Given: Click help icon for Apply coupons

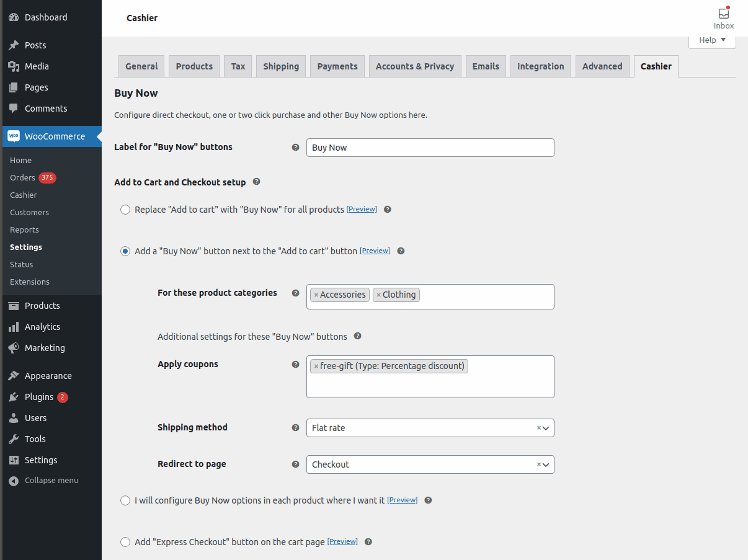Looking at the screenshot, I should coord(295,364).
